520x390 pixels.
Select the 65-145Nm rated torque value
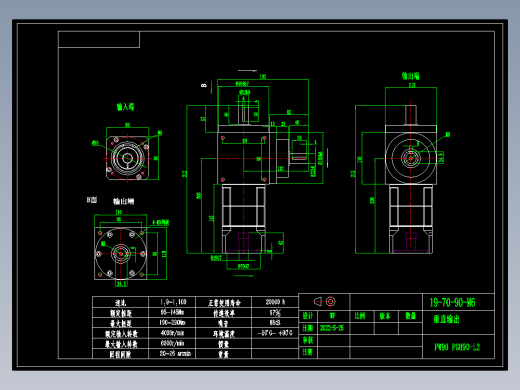tap(172, 312)
